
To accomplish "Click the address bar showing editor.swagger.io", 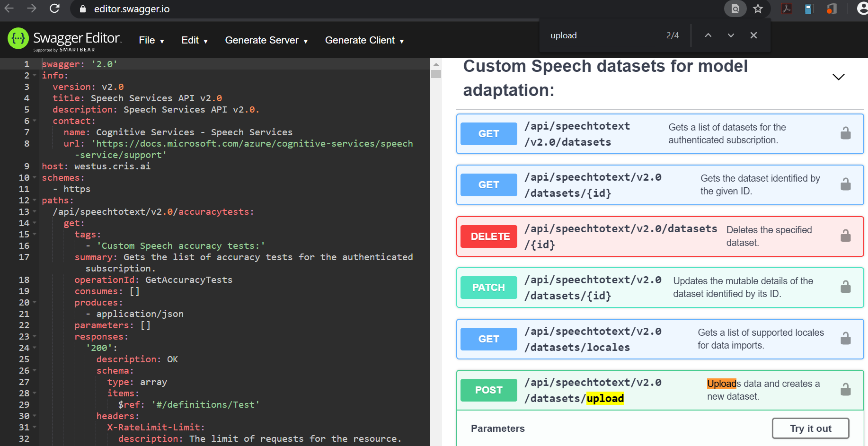I will pos(132,9).
